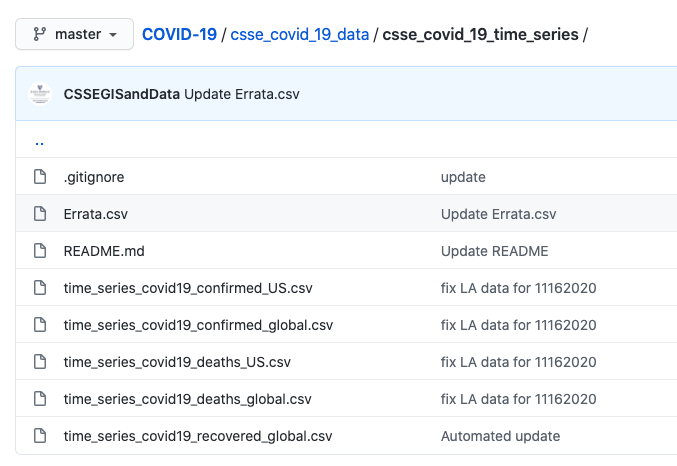The height and width of the screenshot is (466, 677).
Task: Open the .gitignore file
Action: pyautogui.click(x=94, y=177)
